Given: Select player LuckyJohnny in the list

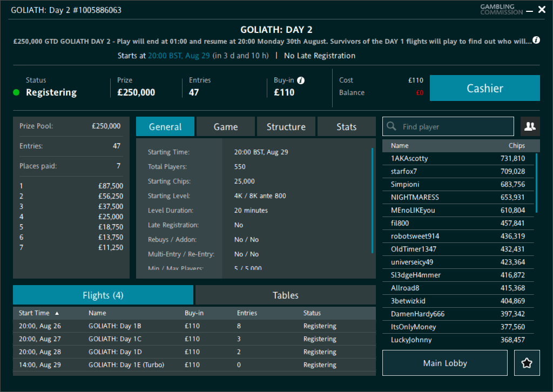Looking at the screenshot, I should pyautogui.click(x=458, y=340).
